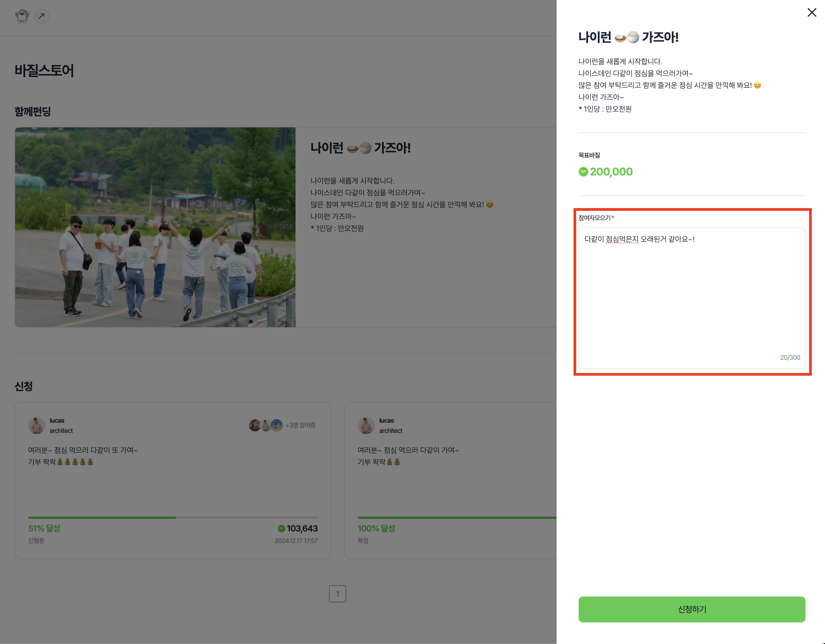Open the group photo thumbnail
Viewport: 825px width, 644px height.
point(155,227)
